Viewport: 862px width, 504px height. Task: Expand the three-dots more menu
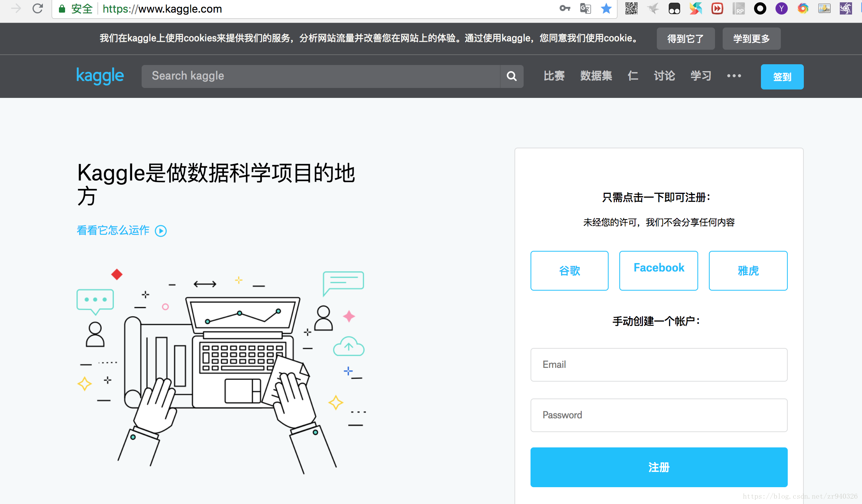pyautogui.click(x=734, y=76)
